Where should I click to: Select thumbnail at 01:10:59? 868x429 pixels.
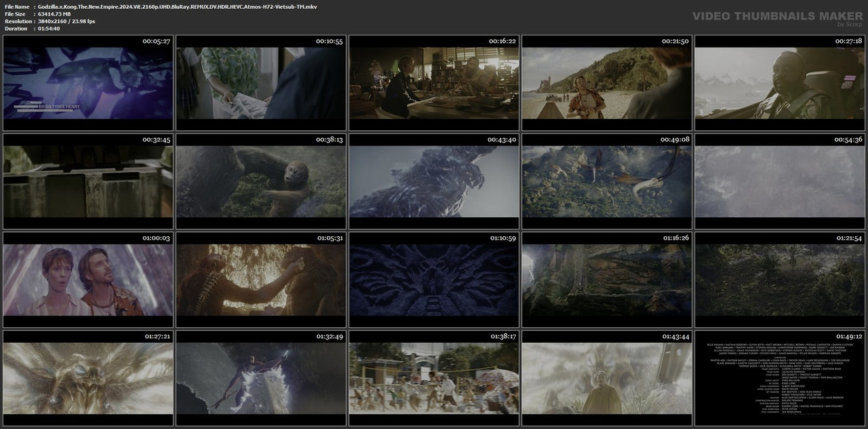pos(434,279)
